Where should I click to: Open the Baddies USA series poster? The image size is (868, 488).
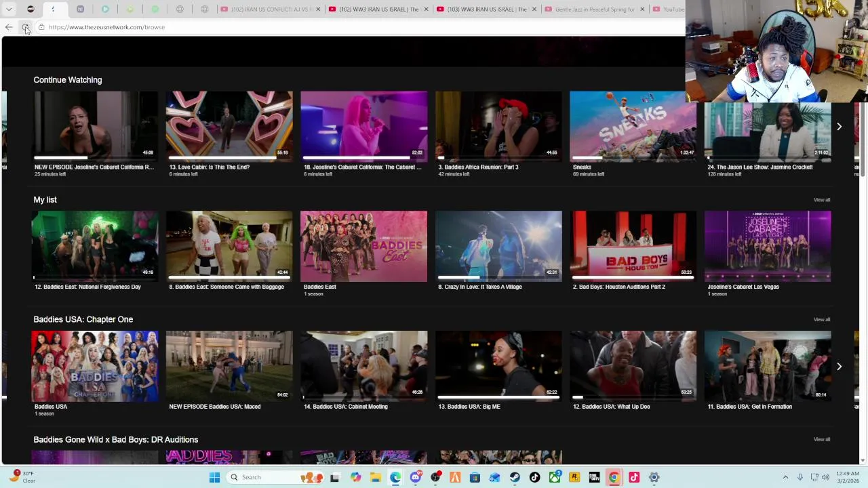pyautogui.click(x=95, y=366)
